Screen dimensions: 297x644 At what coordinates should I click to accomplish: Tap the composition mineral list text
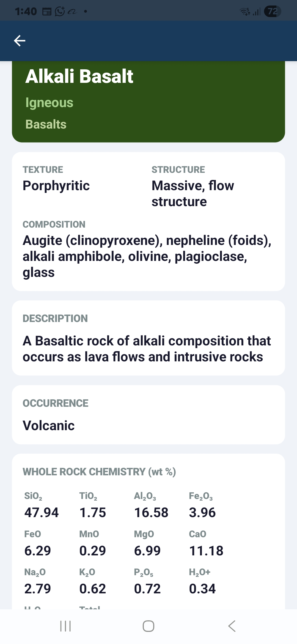[x=147, y=256]
